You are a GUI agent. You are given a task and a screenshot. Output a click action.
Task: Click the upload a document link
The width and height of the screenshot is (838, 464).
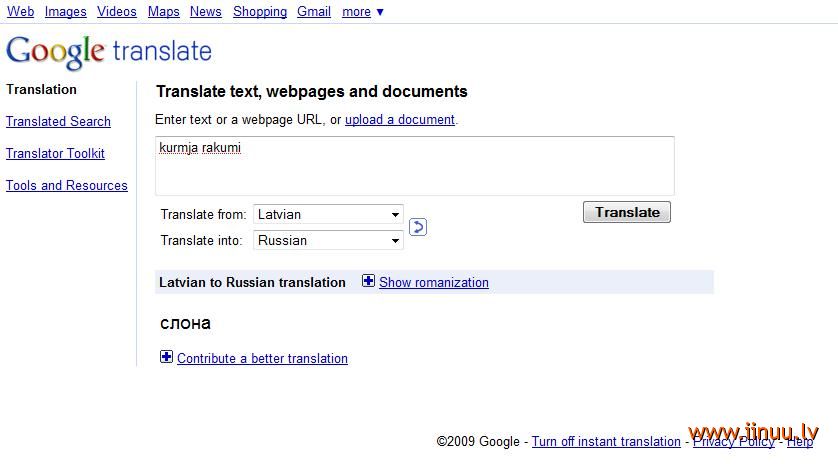(x=400, y=119)
